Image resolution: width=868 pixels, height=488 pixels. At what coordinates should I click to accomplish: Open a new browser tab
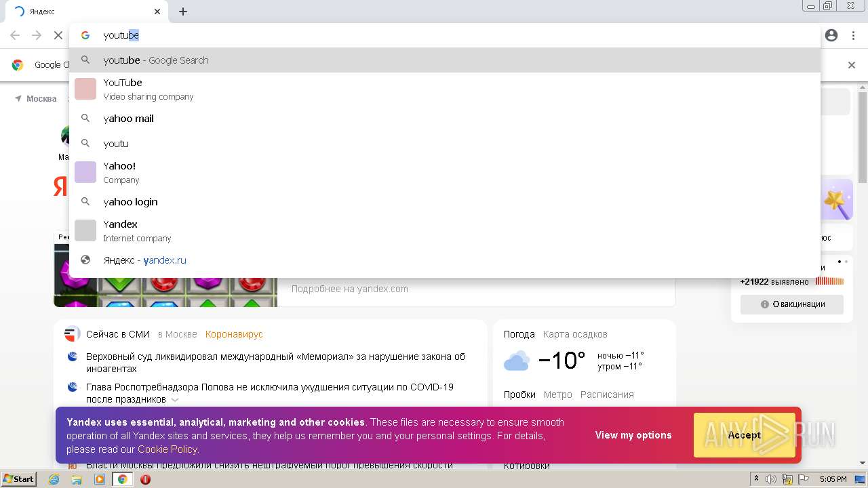click(x=183, y=12)
